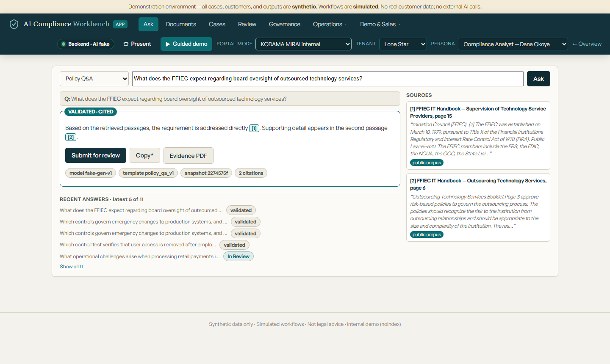Click the Q: question summary bar
This screenshot has width=610, height=364.
[230, 99]
